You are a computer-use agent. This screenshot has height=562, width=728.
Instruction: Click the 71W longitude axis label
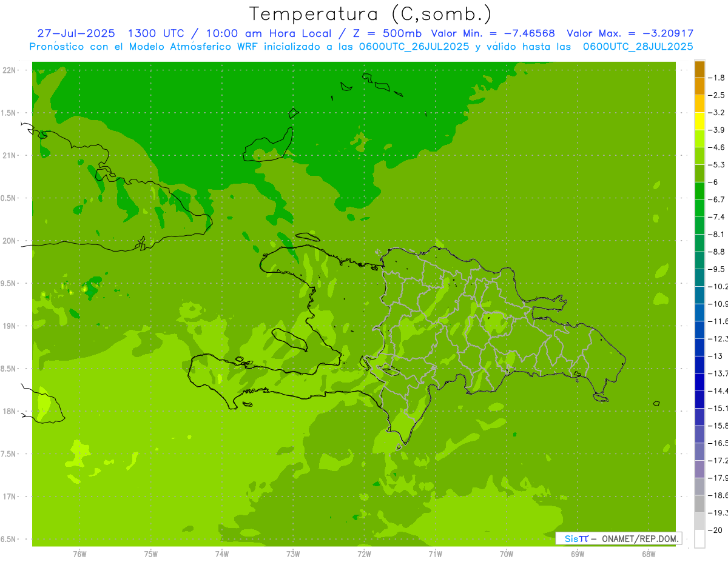[435, 554]
